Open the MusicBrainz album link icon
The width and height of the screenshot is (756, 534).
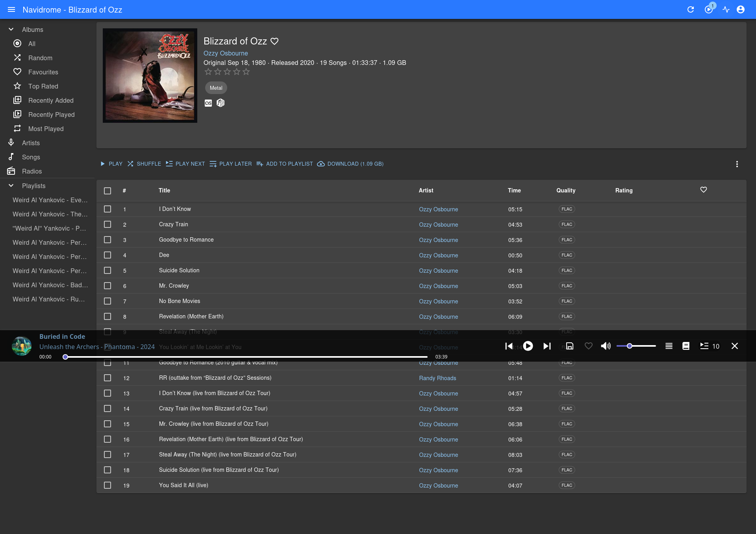click(220, 103)
